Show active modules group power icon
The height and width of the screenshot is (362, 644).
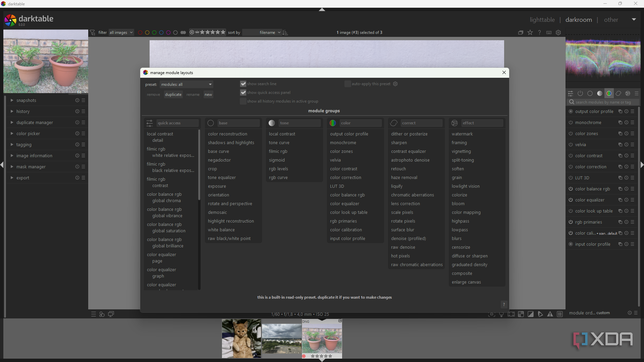point(580,94)
